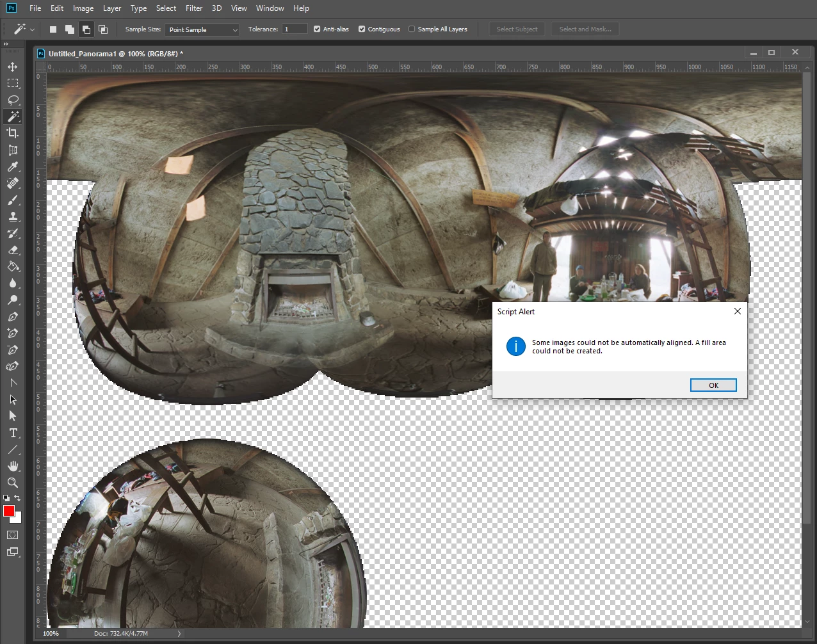Select the Zoom tool in toolbar

click(13, 483)
